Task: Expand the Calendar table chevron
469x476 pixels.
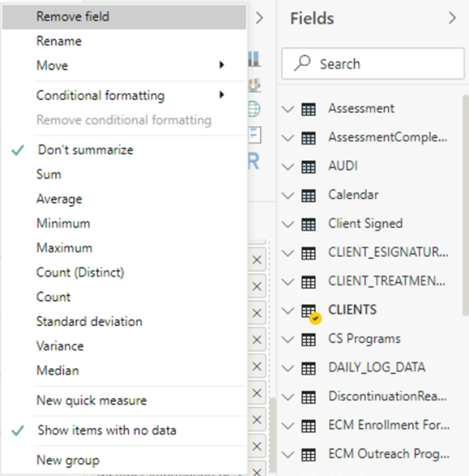Action: pos(288,195)
